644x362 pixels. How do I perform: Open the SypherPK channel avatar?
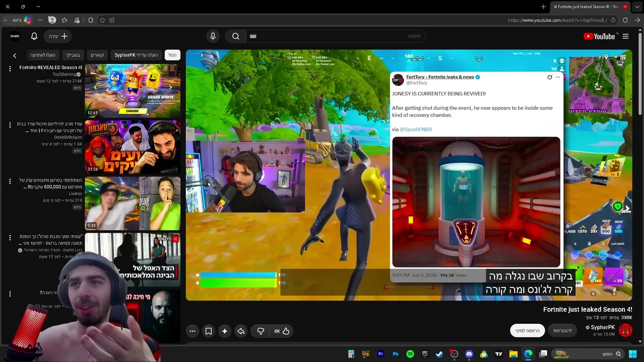(625, 330)
